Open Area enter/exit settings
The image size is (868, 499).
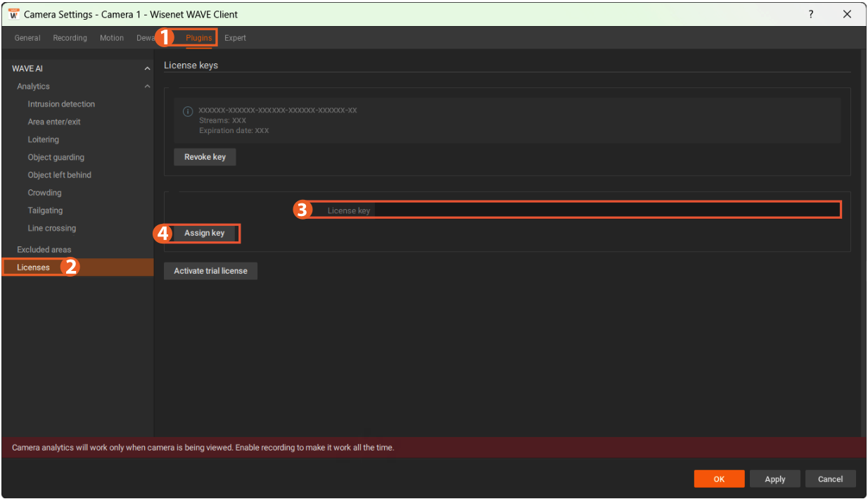(54, 122)
